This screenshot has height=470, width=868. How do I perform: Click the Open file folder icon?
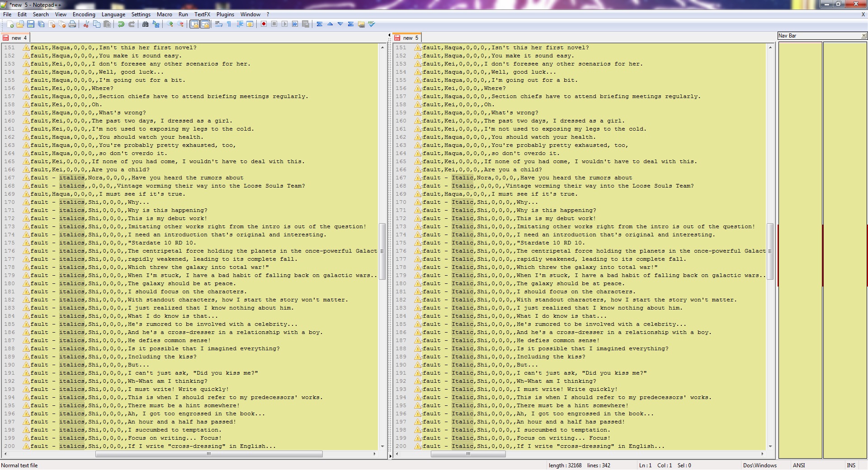click(20, 24)
